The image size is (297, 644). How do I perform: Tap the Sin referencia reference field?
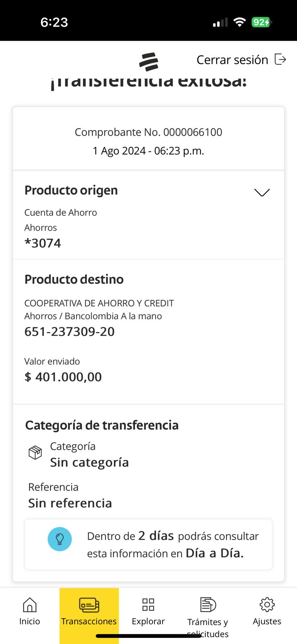pyautogui.click(x=70, y=503)
